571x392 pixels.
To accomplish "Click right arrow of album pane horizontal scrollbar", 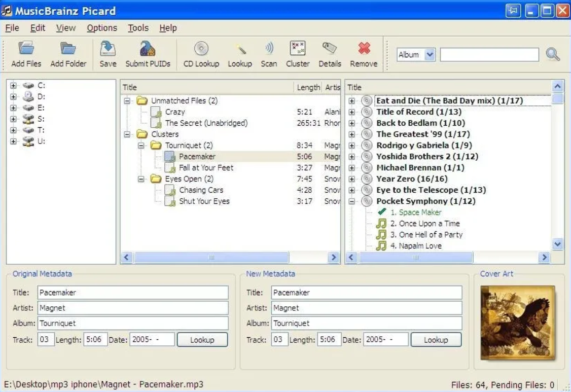I will pyautogui.click(x=544, y=257).
